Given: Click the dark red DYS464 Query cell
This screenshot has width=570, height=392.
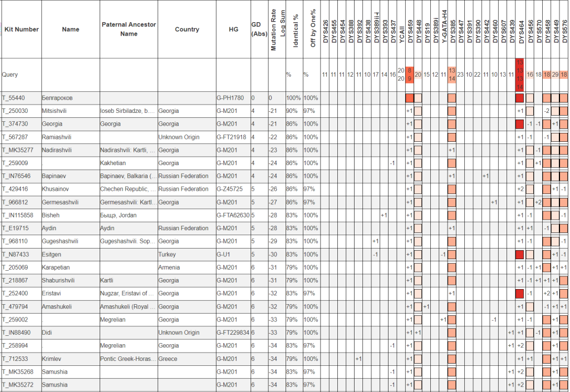Looking at the screenshot, I should [x=519, y=75].
